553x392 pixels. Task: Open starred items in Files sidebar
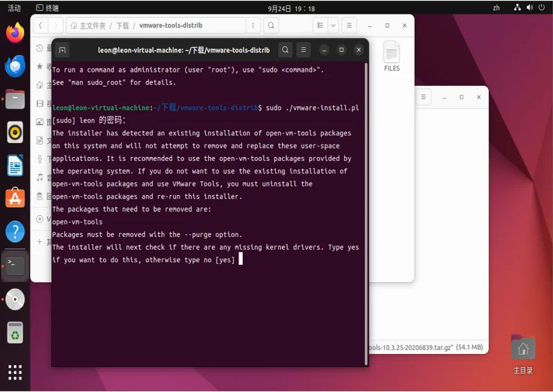click(x=43, y=66)
